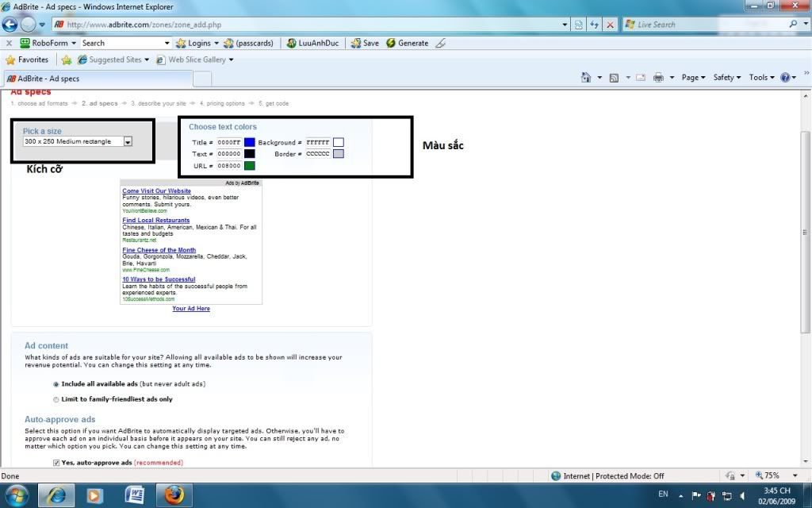812x508 pixels.
Task: Toggle 'Yes, auto-approve ads' checkbox
Action: click(x=56, y=463)
